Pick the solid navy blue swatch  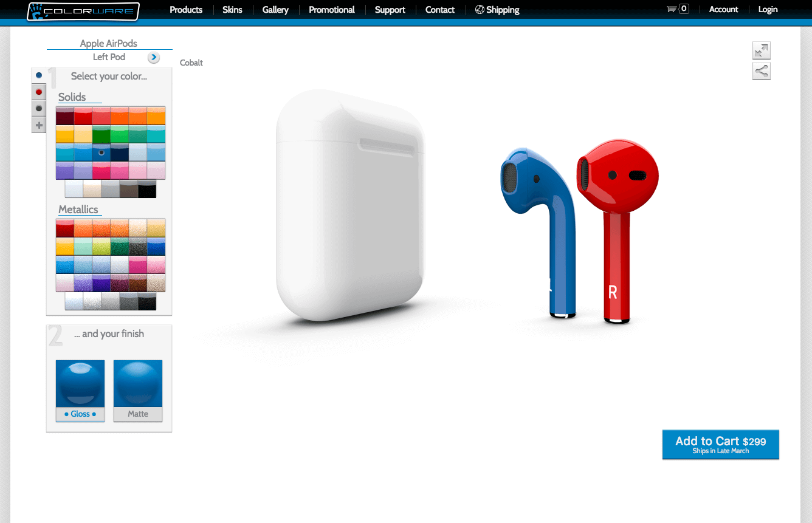coord(120,152)
